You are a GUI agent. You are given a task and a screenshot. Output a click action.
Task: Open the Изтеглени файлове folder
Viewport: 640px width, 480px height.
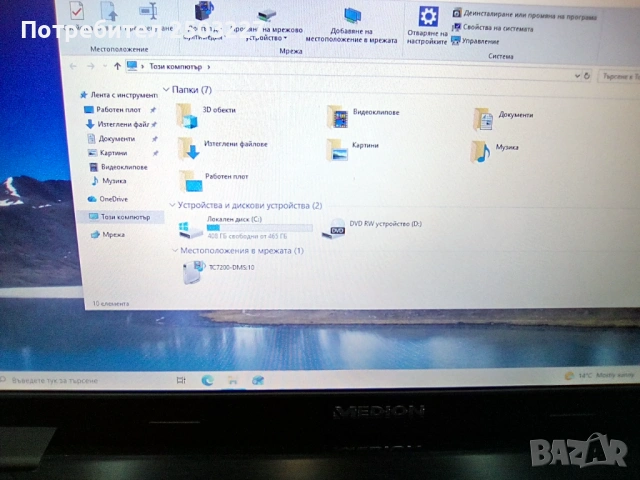click(x=223, y=148)
